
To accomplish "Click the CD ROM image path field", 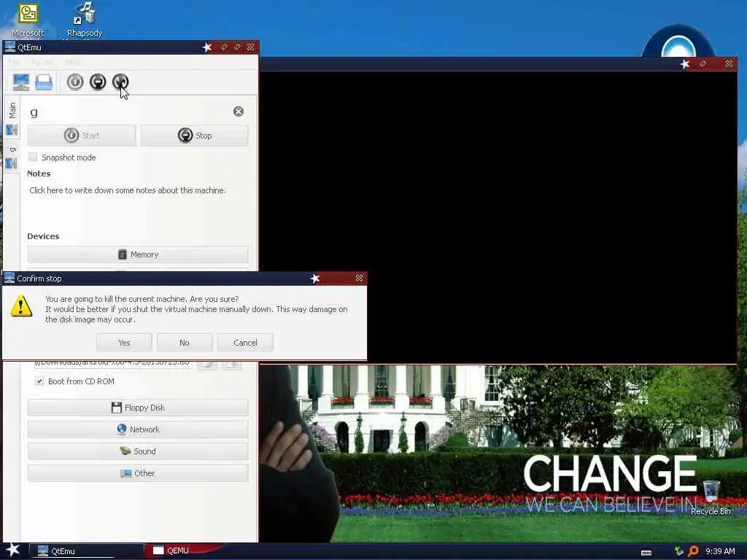I will 113,363.
